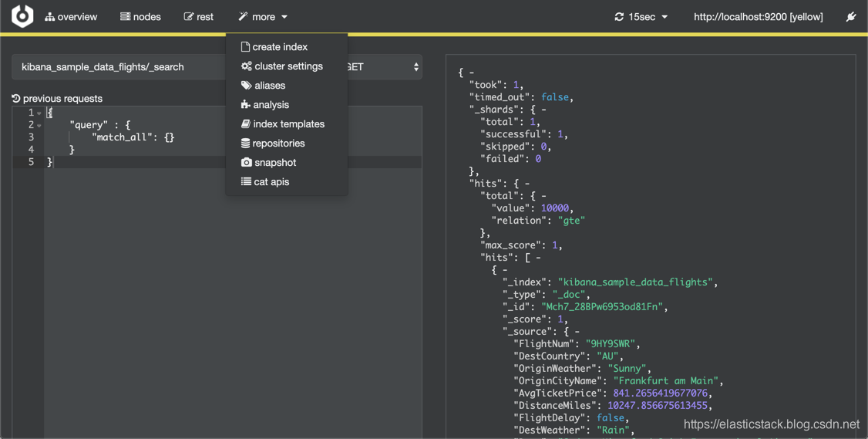Click the "_index" value kibana_sample_data_flights
This screenshot has height=439, width=868.
pyautogui.click(x=635, y=282)
